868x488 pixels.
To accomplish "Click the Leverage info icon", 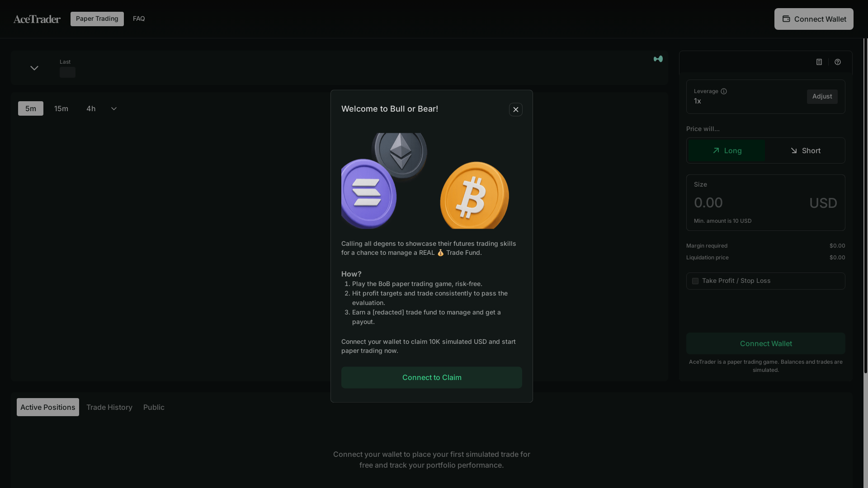I will [724, 91].
